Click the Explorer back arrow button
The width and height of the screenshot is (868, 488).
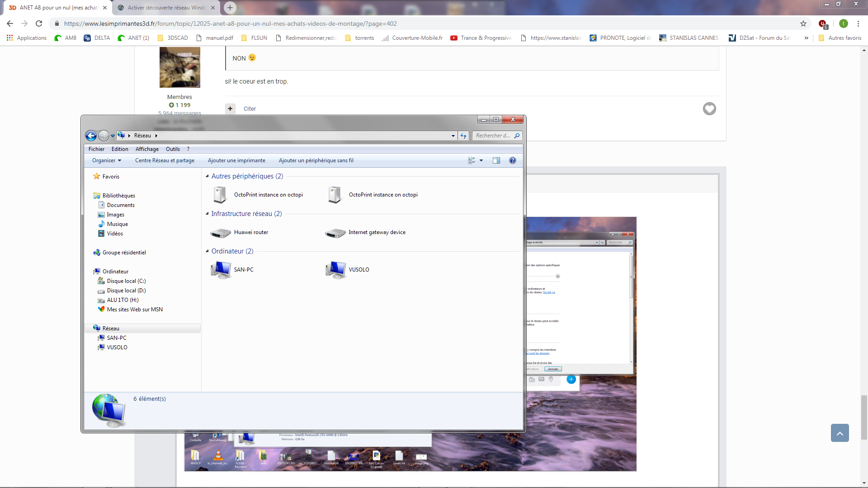[x=91, y=136]
